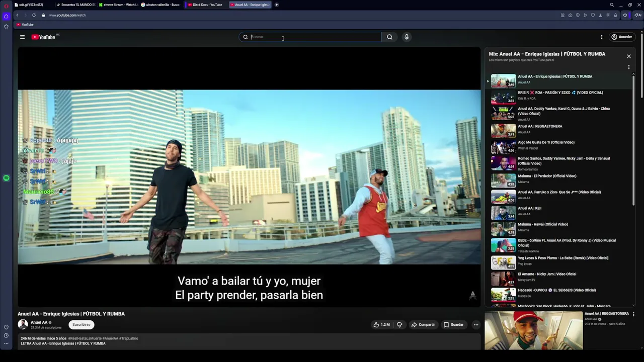Select BEBE 6ix9ine playlist entry
644x362 pixels.
558,245
